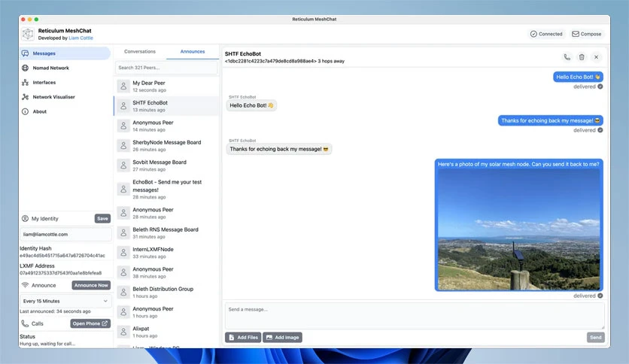Image resolution: width=629 pixels, height=364 pixels.
Task: Select Anonymous Peer from 1 hours ago
Action: pos(166,312)
